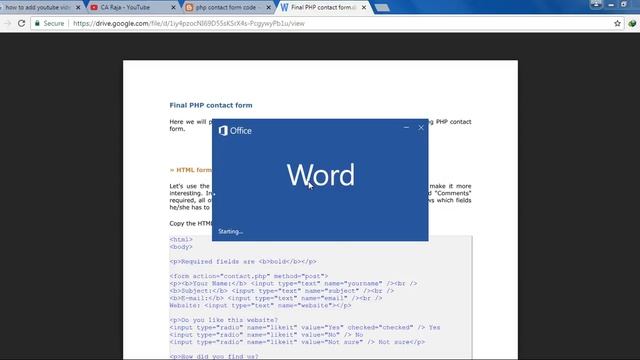Click the YouTube favicon on CA Raja tab
640x360 pixels.
click(x=94, y=7)
